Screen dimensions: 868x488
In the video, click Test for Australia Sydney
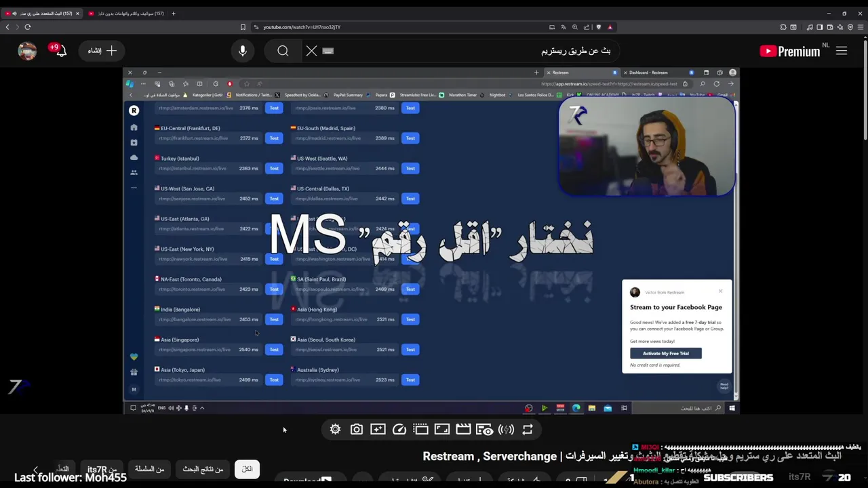coord(410,380)
